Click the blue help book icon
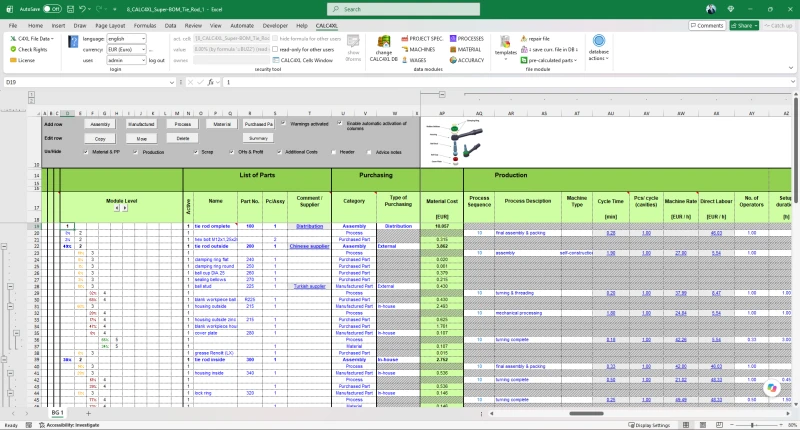The image size is (800, 430). click(x=73, y=42)
